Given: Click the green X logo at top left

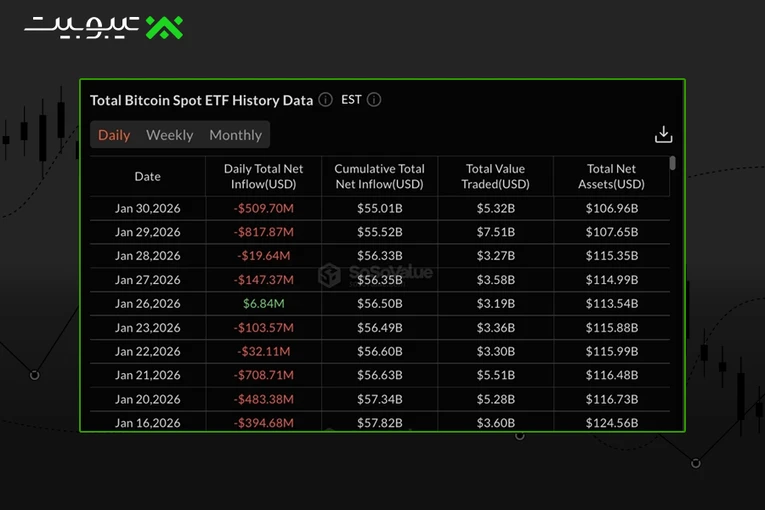Looking at the screenshot, I should coord(164,27).
